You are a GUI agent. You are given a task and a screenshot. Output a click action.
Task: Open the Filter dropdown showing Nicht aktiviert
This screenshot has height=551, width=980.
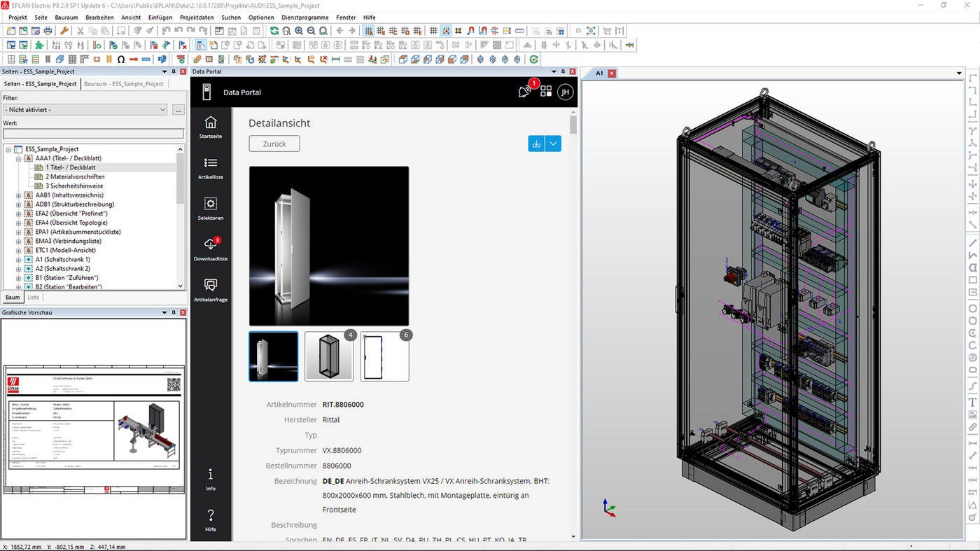162,109
